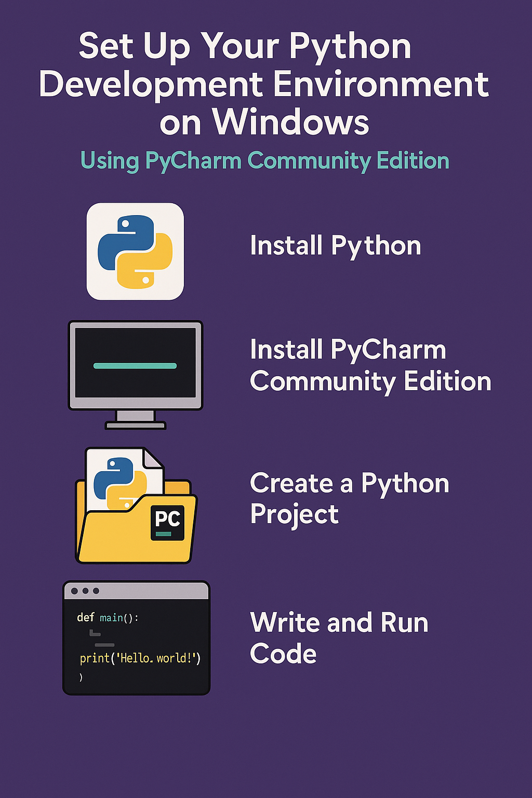Click the yellow folder project icon
532x798 pixels.
[x=136, y=506]
